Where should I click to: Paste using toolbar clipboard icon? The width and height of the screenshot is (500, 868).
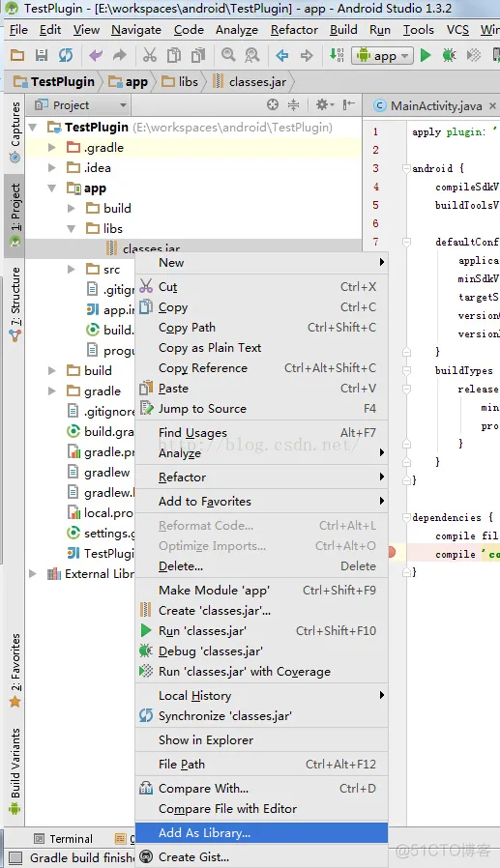pos(197,55)
